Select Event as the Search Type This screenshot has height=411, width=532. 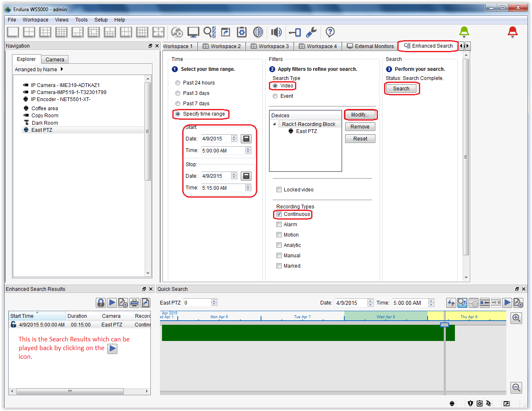tap(275, 96)
